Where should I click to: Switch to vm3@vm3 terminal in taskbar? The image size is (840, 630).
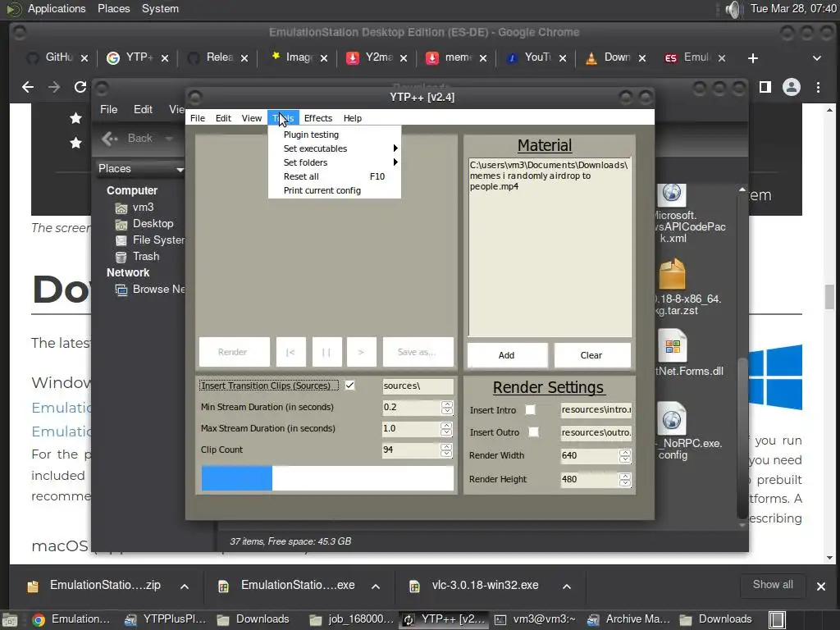pyautogui.click(x=536, y=619)
